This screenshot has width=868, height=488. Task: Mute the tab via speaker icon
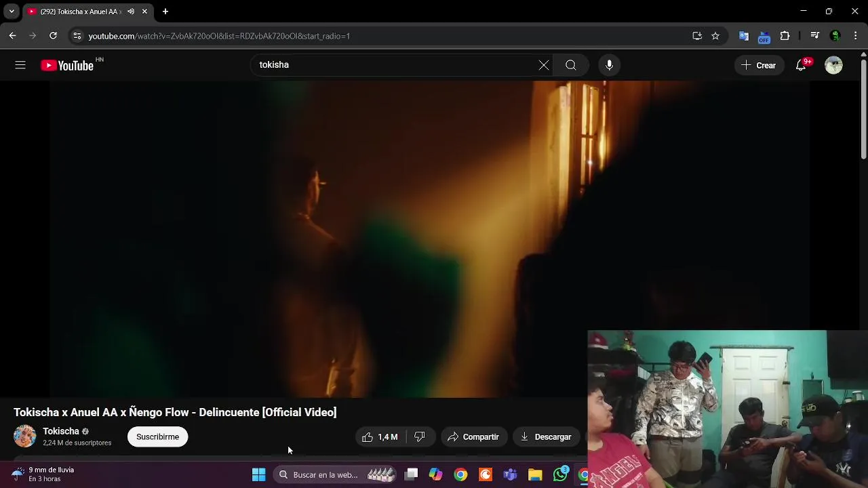pyautogui.click(x=131, y=12)
